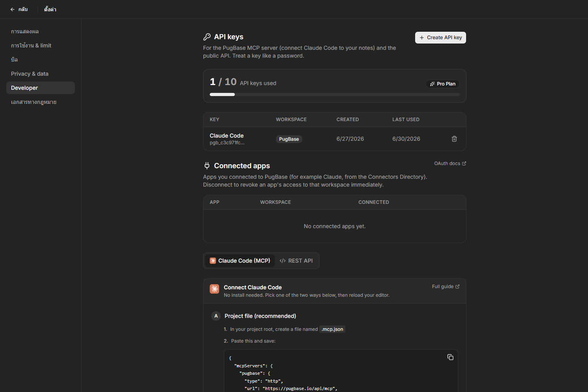
Task: Click the plug icon beside Connected apps
Action: (207, 166)
